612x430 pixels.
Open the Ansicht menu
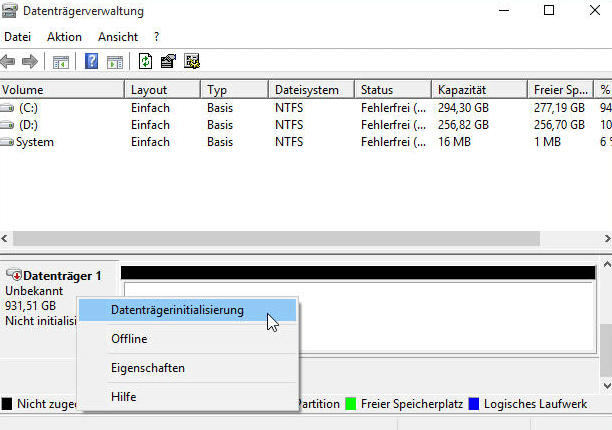click(117, 37)
